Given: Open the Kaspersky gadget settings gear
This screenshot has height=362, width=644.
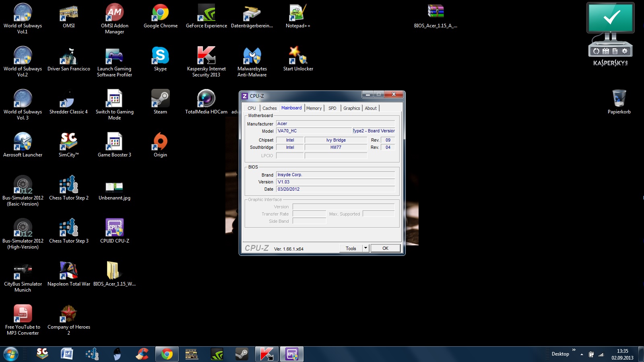Looking at the screenshot, I should [625, 51].
